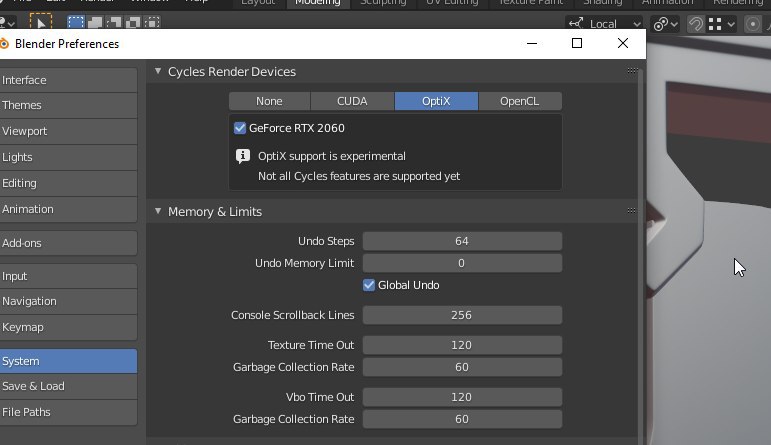
Task: Switch to the UV Editing workspace tab
Action: click(x=452, y=3)
